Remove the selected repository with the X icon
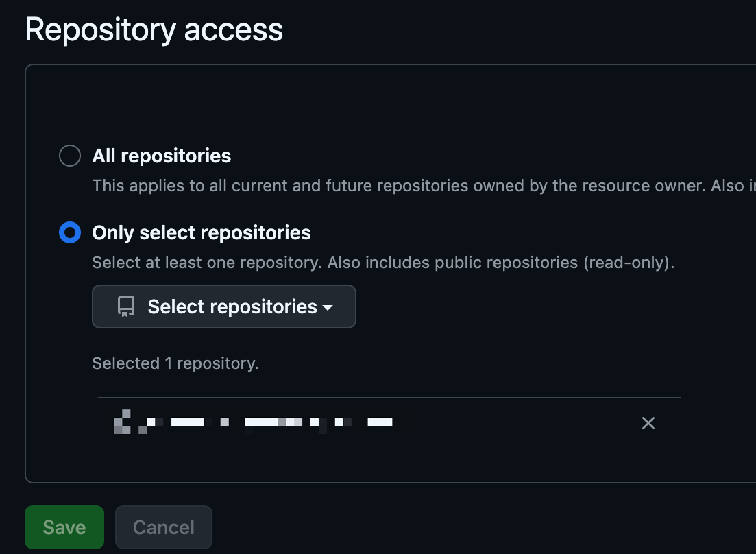 pyautogui.click(x=648, y=423)
